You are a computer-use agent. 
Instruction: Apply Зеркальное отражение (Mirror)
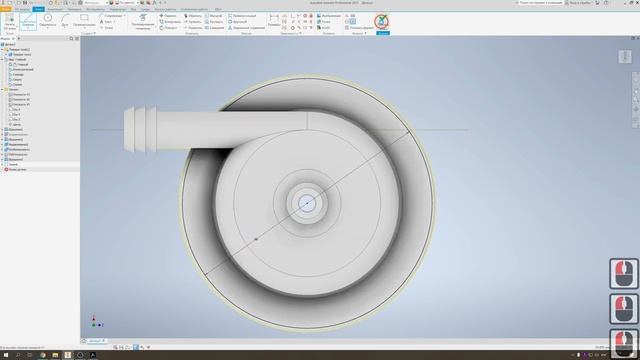[247, 28]
